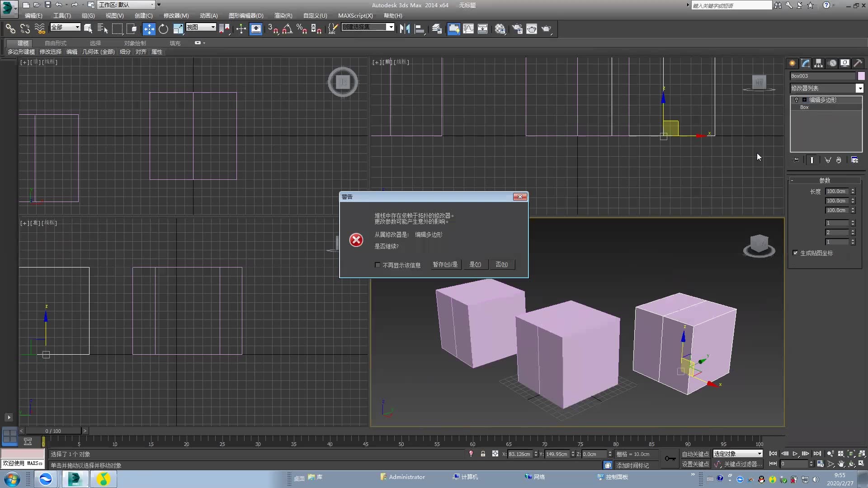Open the 修改器列表 modifier dropdown
Image resolution: width=868 pixels, height=488 pixels.
pyautogui.click(x=860, y=88)
